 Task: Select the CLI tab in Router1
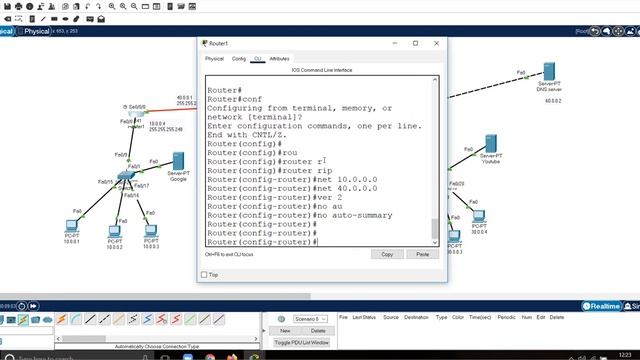pos(258,59)
